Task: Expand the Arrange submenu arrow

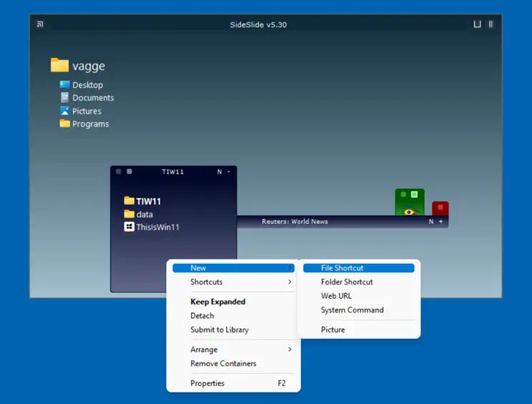Action: 290,350
